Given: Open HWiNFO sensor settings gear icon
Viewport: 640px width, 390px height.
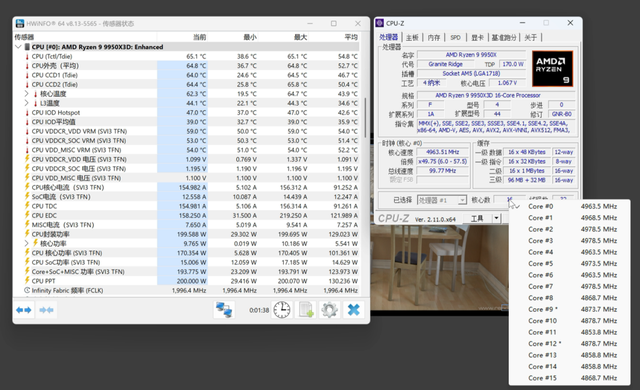Looking at the screenshot, I should click(329, 310).
